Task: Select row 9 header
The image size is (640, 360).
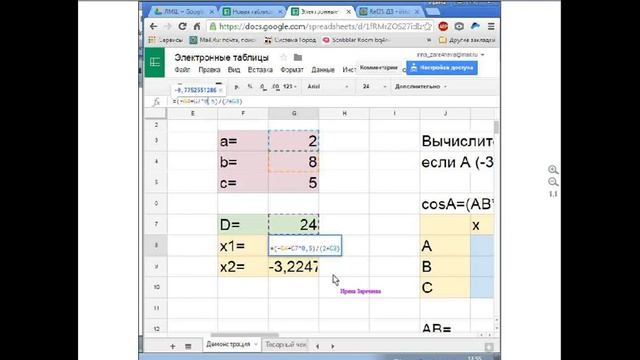Action: 156,267
